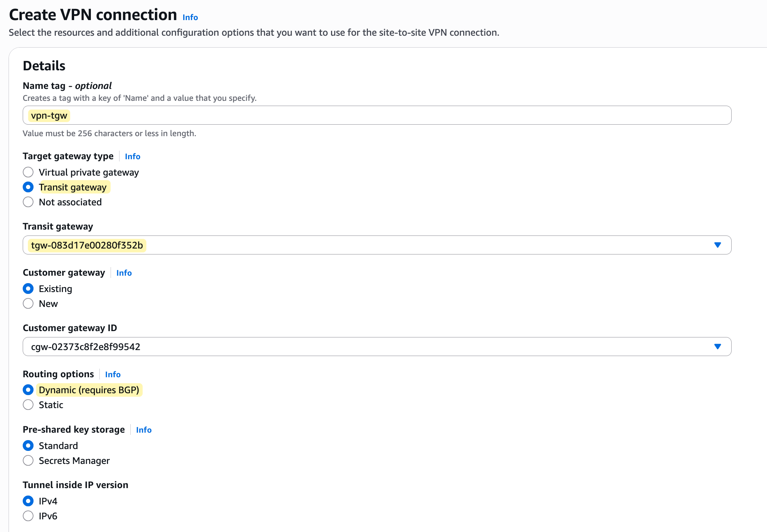Open Info link for Target gateway type
Image resolution: width=767 pixels, height=532 pixels.
[133, 157]
